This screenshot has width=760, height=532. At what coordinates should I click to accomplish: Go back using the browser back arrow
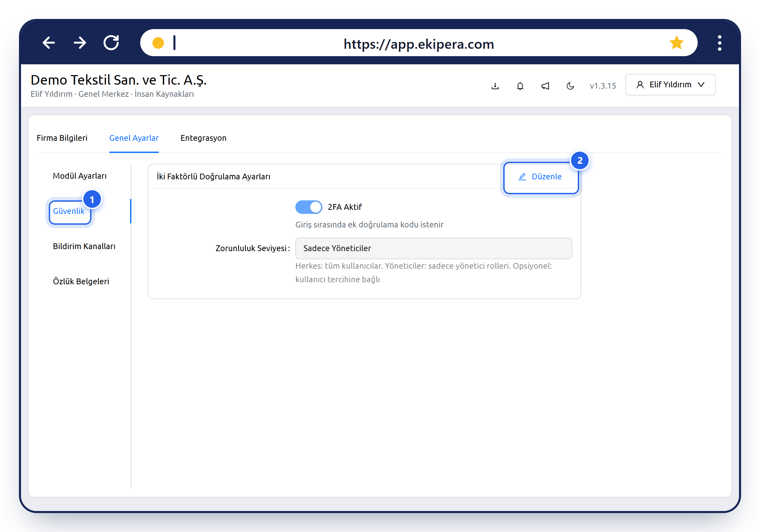coord(49,43)
